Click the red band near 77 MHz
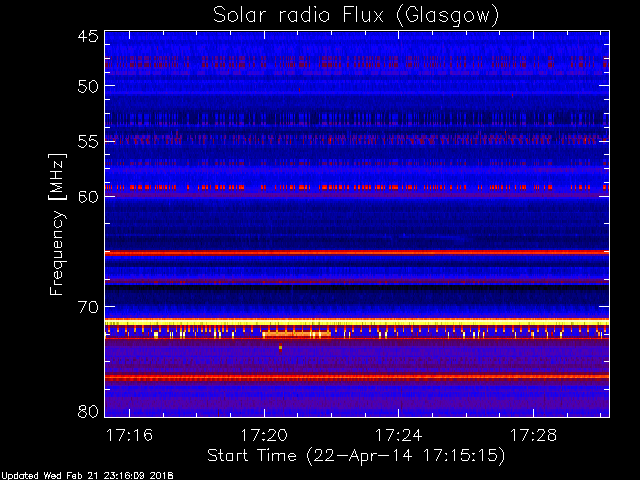This screenshot has width=640, height=480. [357, 378]
